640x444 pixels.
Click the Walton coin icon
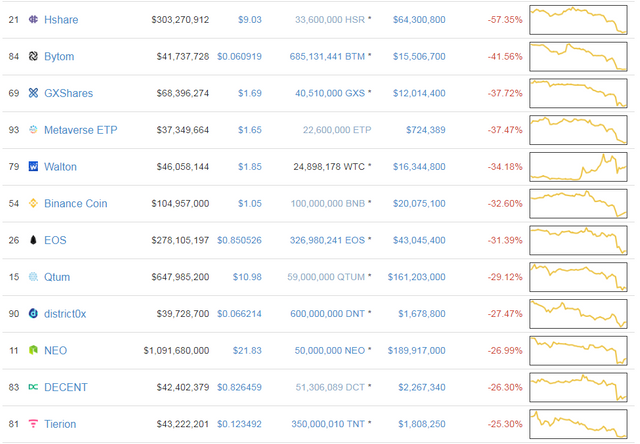tap(34, 166)
